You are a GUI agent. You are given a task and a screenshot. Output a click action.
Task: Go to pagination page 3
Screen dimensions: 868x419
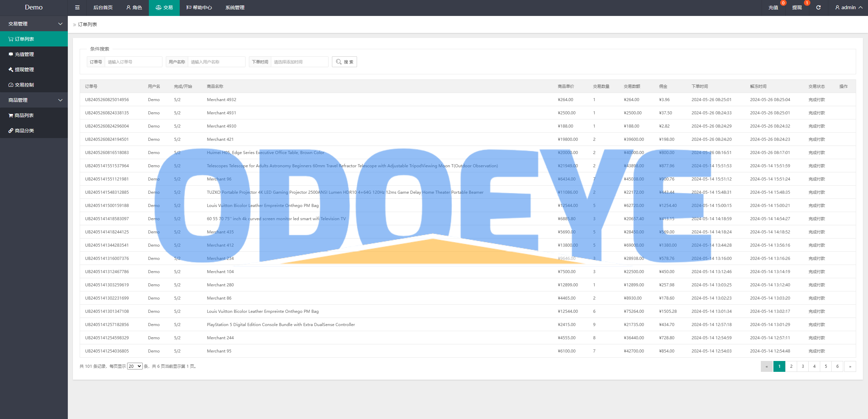click(x=803, y=366)
